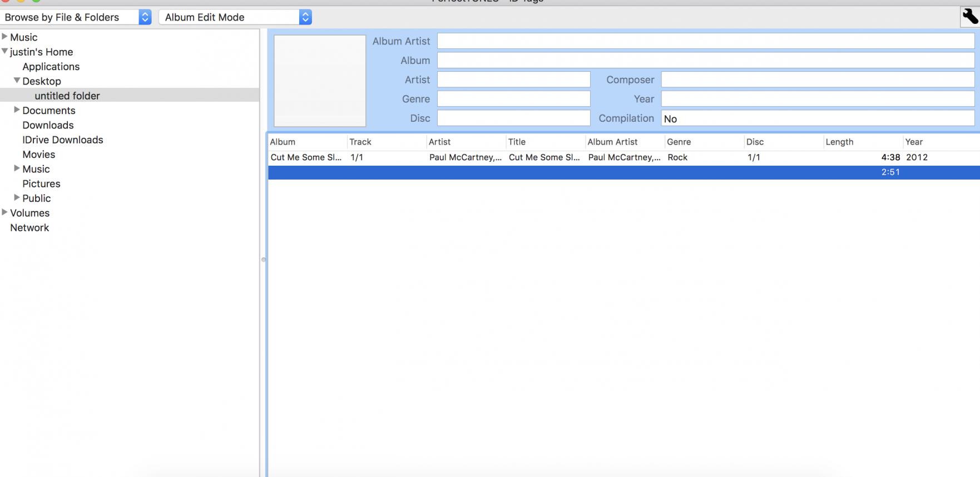The width and height of the screenshot is (980, 477).
Task: Collapse the justin's Home tree node
Action: [4, 51]
